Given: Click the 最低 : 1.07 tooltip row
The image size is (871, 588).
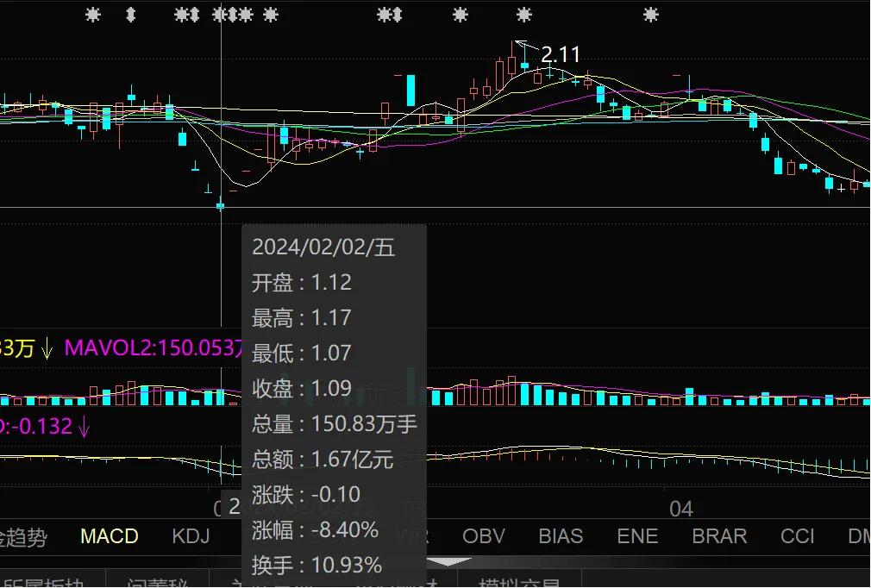Looking at the screenshot, I should pyautogui.click(x=302, y=353).
